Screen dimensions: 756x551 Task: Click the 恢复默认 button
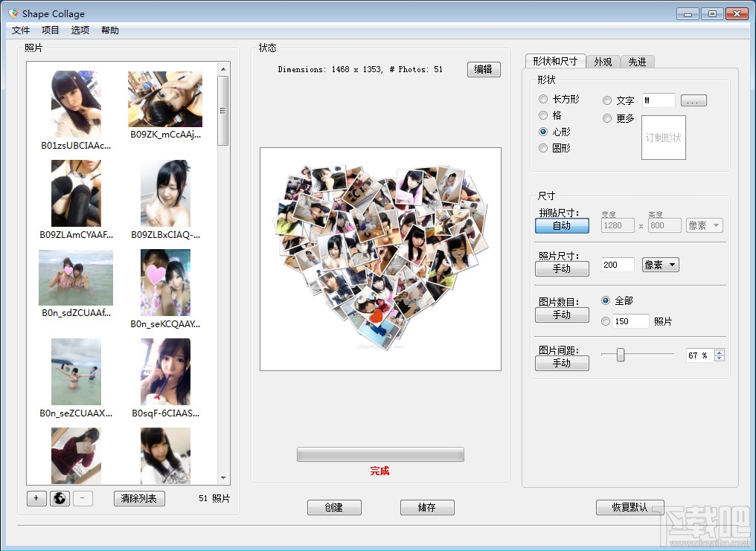click(630, 507)
